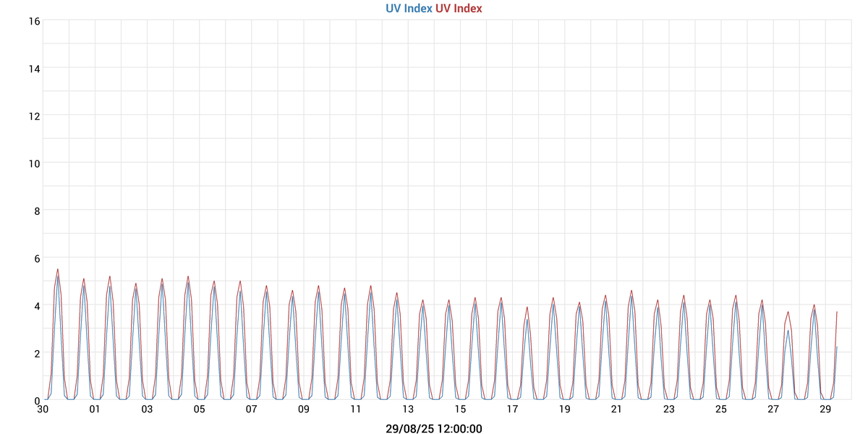Toggle the blue UV Index legend series
The image size is (868, 434).
(x=409, y=9)
